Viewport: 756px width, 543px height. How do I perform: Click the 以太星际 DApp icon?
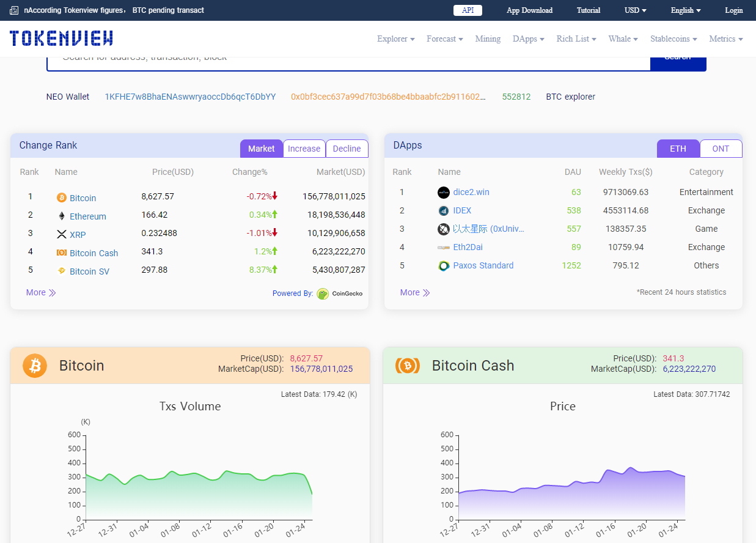pyautogui.click(x=444, y=229)
